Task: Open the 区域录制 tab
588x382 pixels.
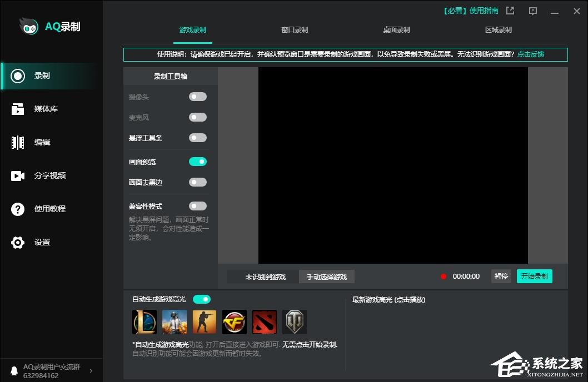Action: (497, 29)
